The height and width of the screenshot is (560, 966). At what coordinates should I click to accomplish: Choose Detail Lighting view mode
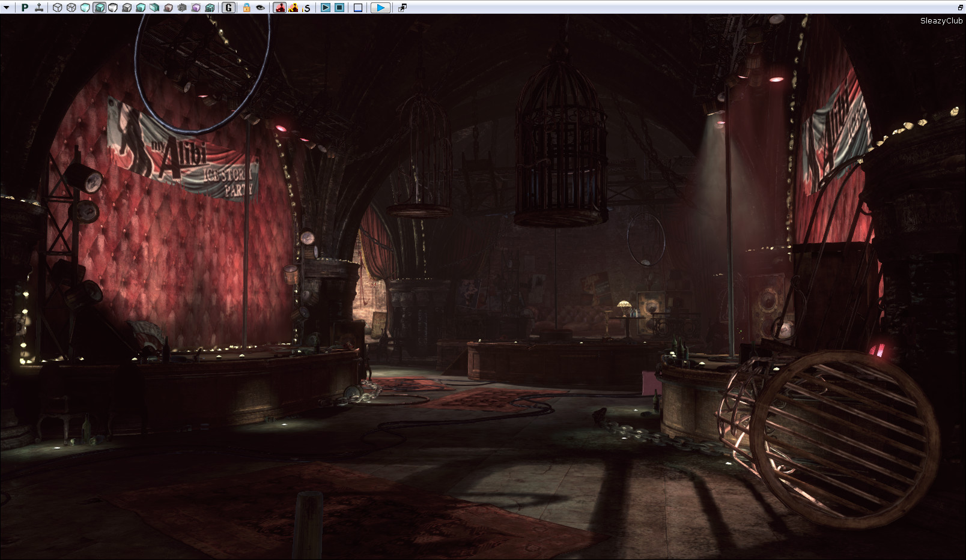[x=113, y=8]
